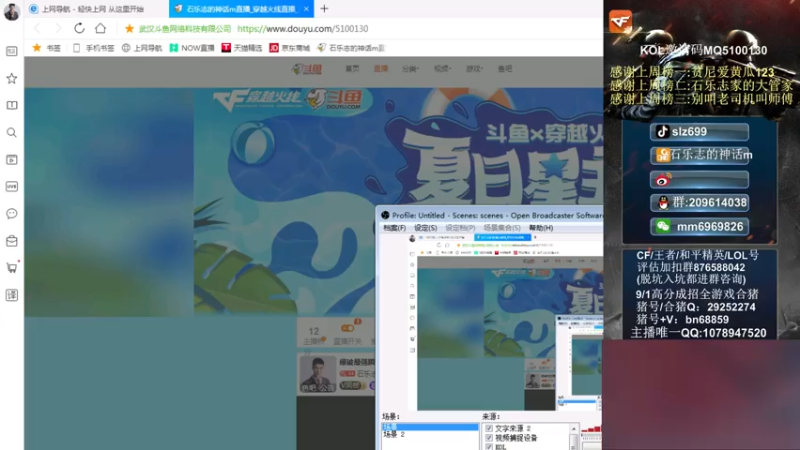Open the chat bubble icon in sidebar
This screenshot has height=450, width=800.
click(12, 214)
